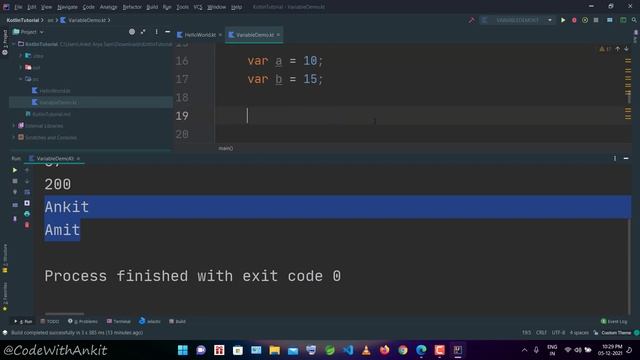Viewport: 640px width, 360px height.
Task: Toggle scroll to end icon in Run panel
Action: [27, 203]
